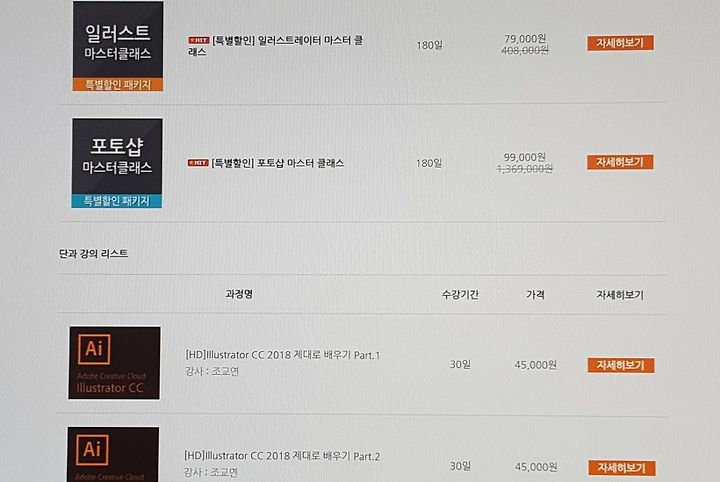Open the 포토샵 마스터클래스 package thumbnail

click(117, 163)
